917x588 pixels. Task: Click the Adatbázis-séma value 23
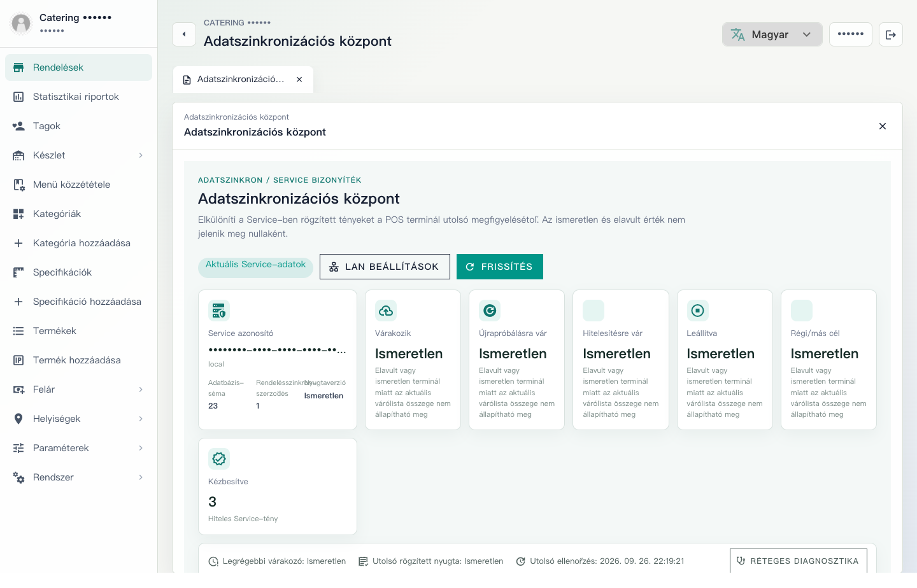pyautogui.click(x=213, y=406)
